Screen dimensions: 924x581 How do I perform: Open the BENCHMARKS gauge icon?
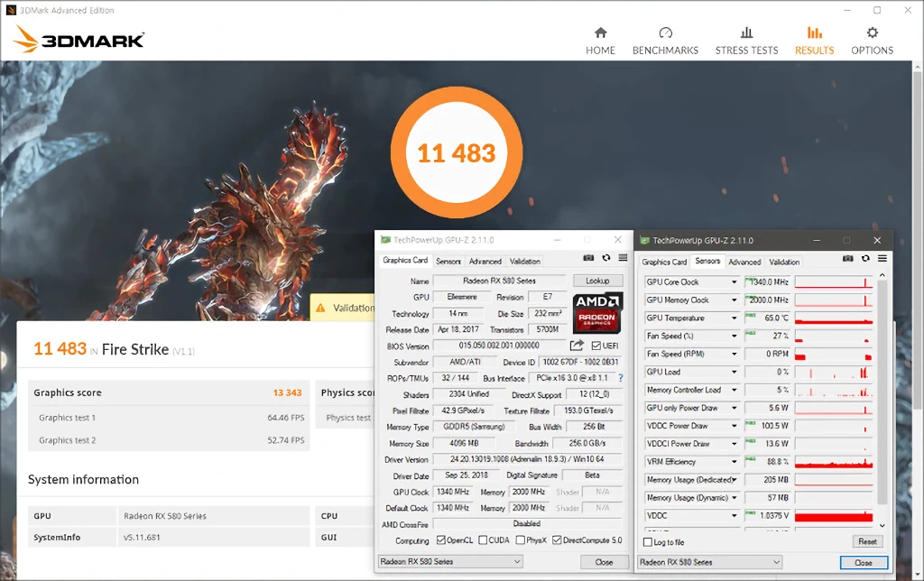click(665, 32)
